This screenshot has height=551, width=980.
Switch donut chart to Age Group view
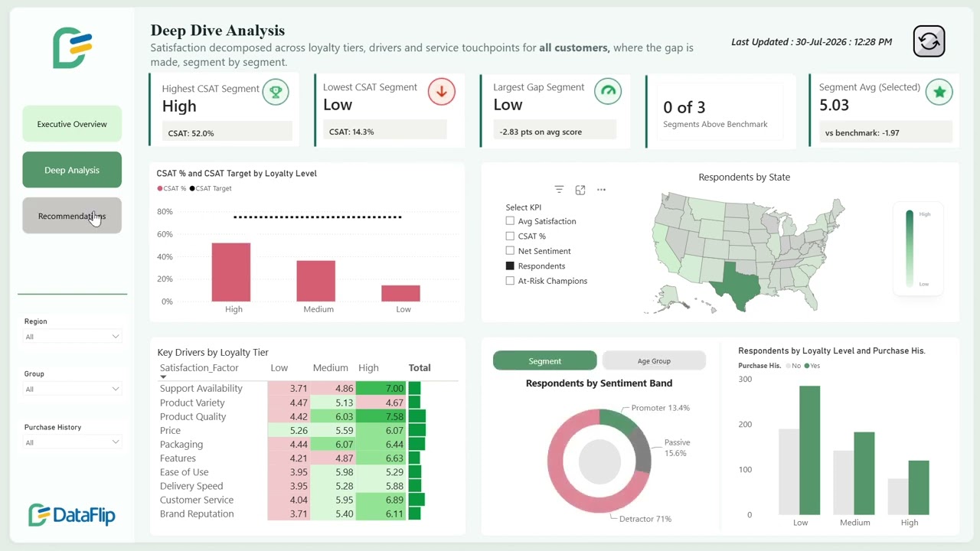pyautogui.click(x=654, y=361)
